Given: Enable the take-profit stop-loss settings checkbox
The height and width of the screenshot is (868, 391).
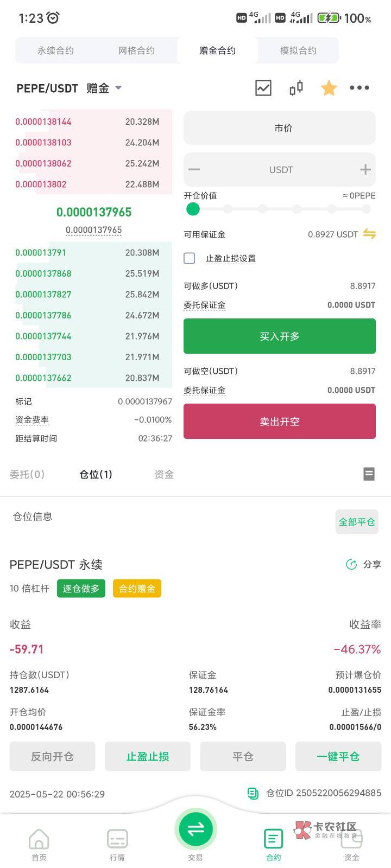Looking at the screenshot, I should (190, 258).
